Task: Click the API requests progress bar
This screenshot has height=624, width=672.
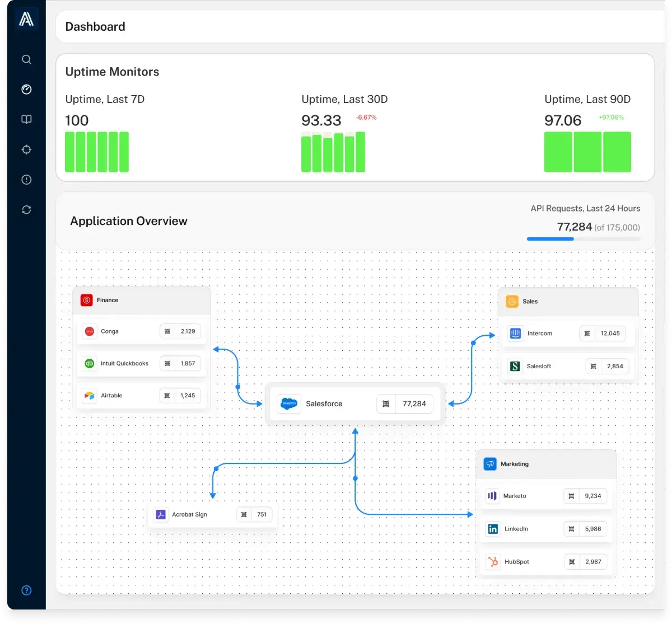Action: pyautogui.click(x=584, y=239)
